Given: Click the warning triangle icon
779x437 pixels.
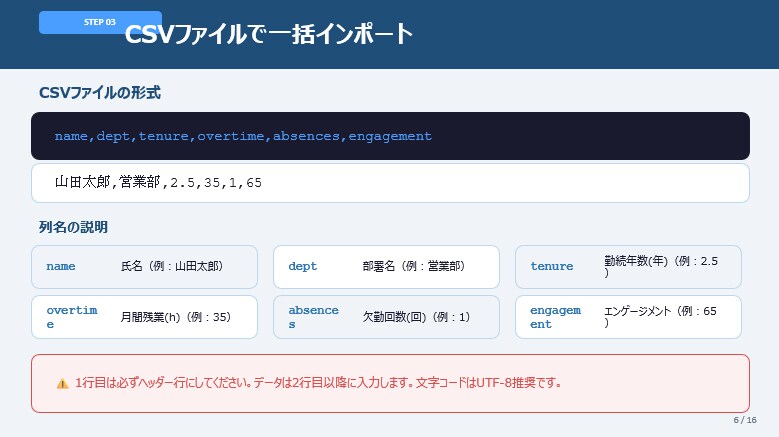Looking at the screenshot, I should pos(63,383).
